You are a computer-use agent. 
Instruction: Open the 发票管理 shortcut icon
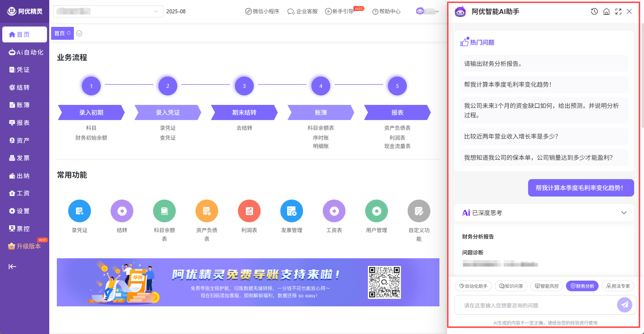[x=292, y=211]
